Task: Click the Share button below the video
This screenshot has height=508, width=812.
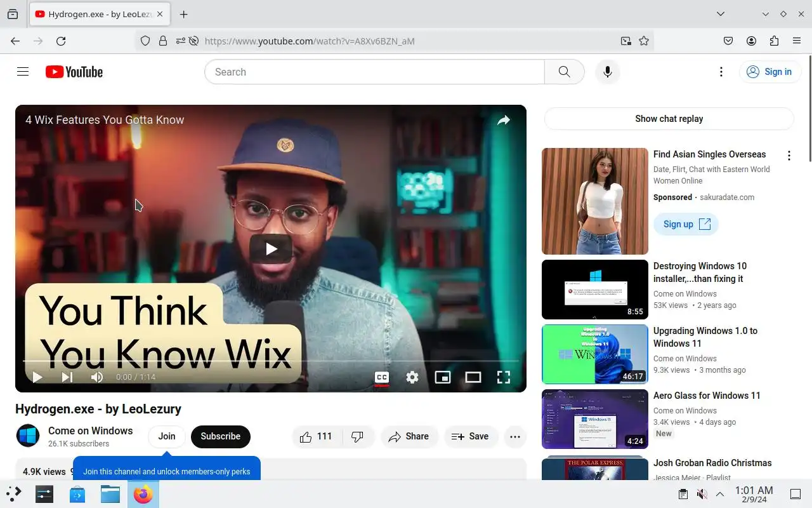Action: 409,436
